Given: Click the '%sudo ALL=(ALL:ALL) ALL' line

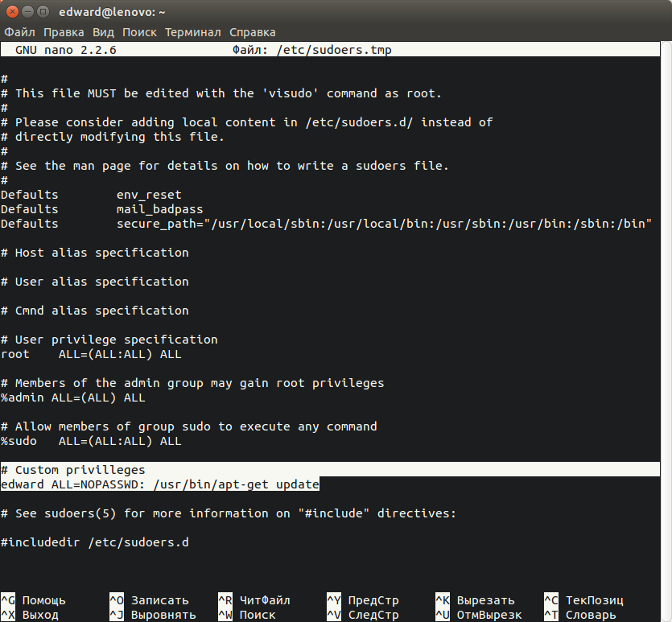Looking at the screenshot, I should (x=91, y=441).
